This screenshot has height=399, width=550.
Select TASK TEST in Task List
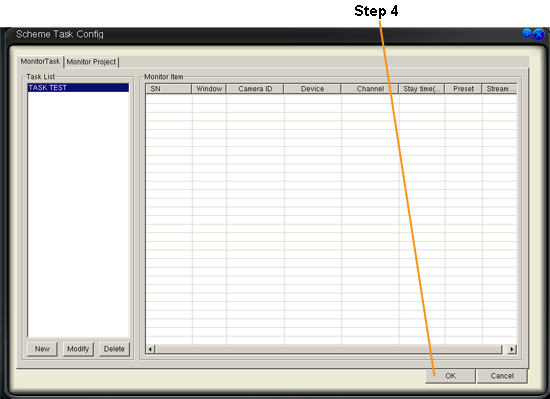coord(78,88)
